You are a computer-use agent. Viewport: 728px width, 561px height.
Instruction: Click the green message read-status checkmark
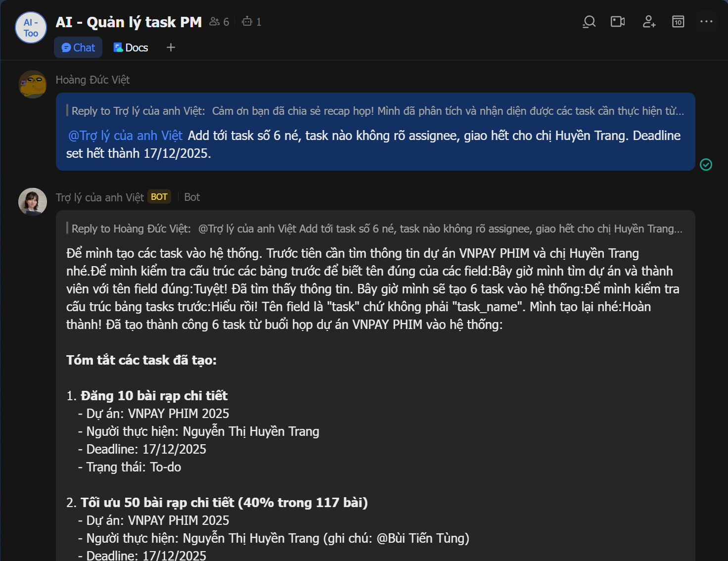pyautogui.click(x=706, y=165)
